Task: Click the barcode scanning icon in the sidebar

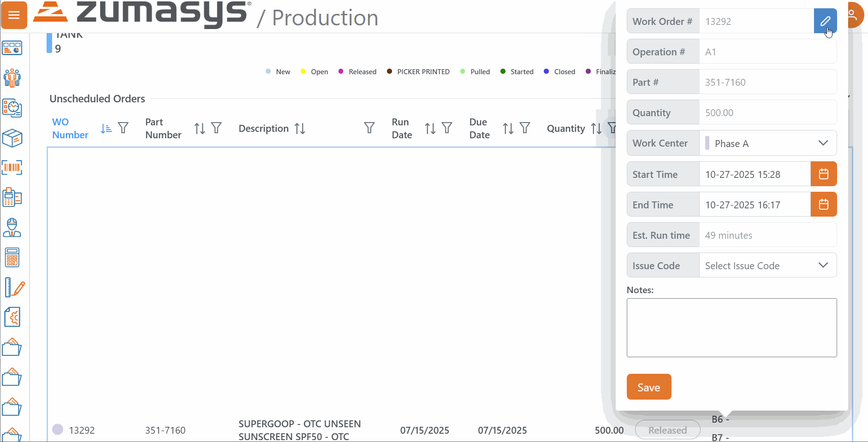Action: (12, 168)
